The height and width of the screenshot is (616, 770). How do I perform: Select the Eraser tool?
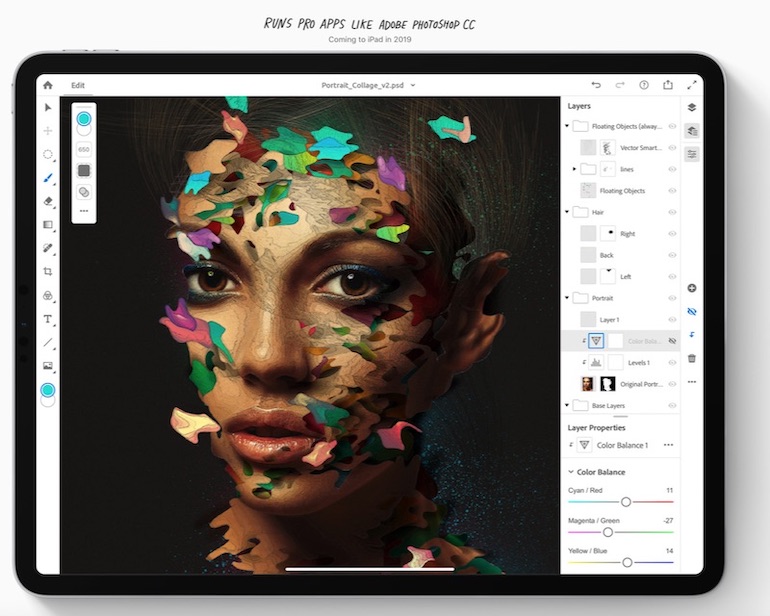[x=48, y=201]
